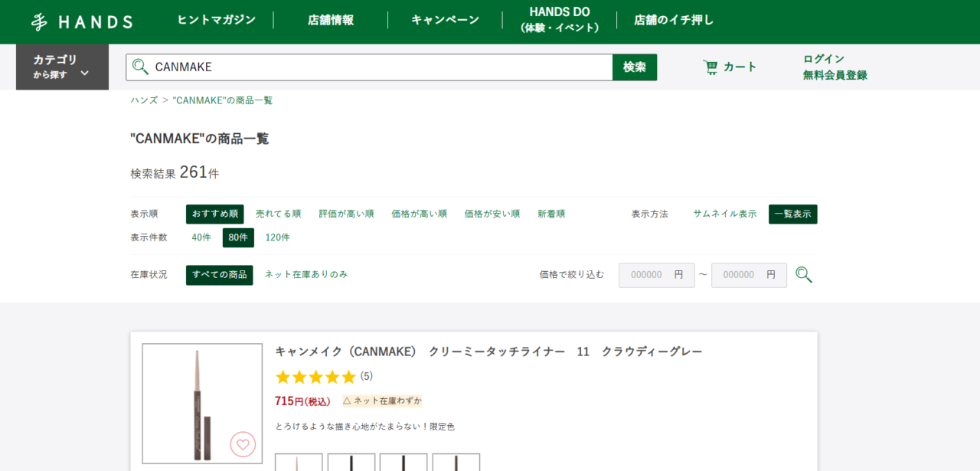
Task: Open the eyeliner product thumbnail image
Action: click(x=202, y=404)
